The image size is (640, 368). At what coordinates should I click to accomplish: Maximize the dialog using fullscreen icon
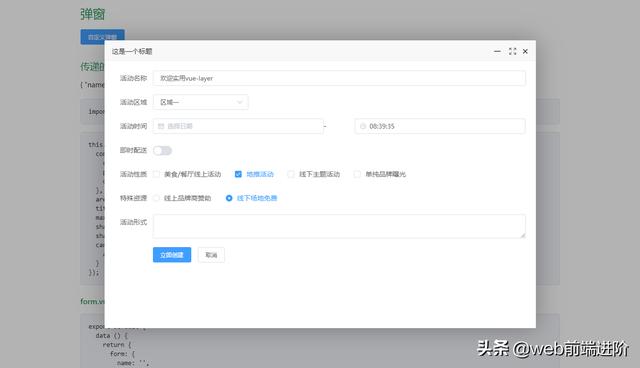click(512, 51)
